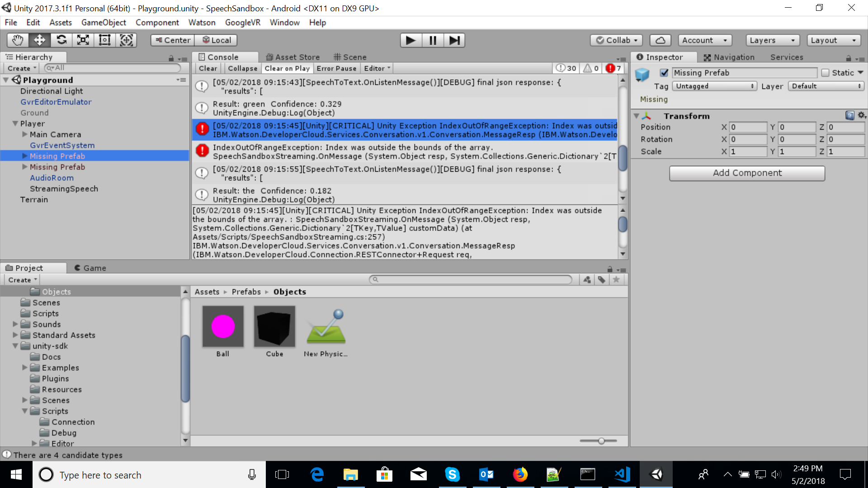
Task: Clear the Console with the Clear button
Action: click(208, 68)
